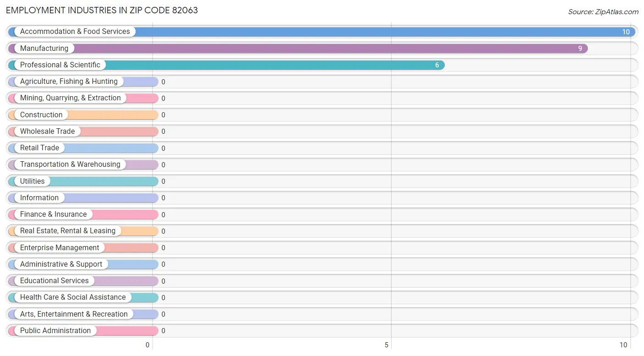Click the Professional & Scientific label

click(x=60, y=65)
